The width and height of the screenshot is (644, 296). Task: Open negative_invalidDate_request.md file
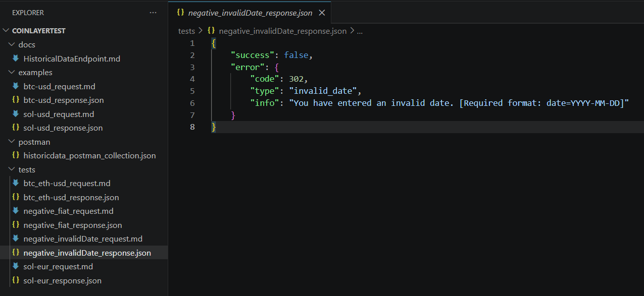(x=83, y=239)
